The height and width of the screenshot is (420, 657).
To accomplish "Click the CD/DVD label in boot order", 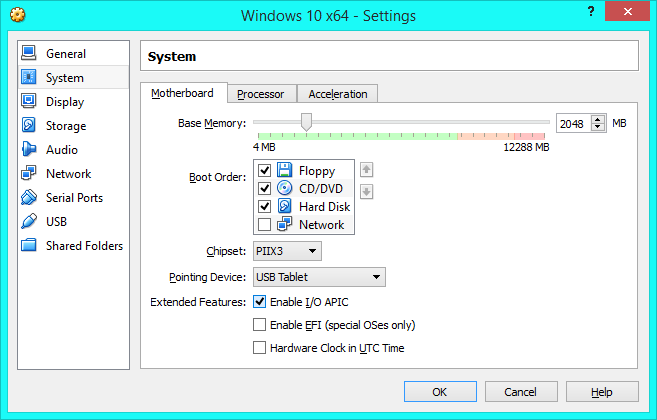I will tap(321, 189).
